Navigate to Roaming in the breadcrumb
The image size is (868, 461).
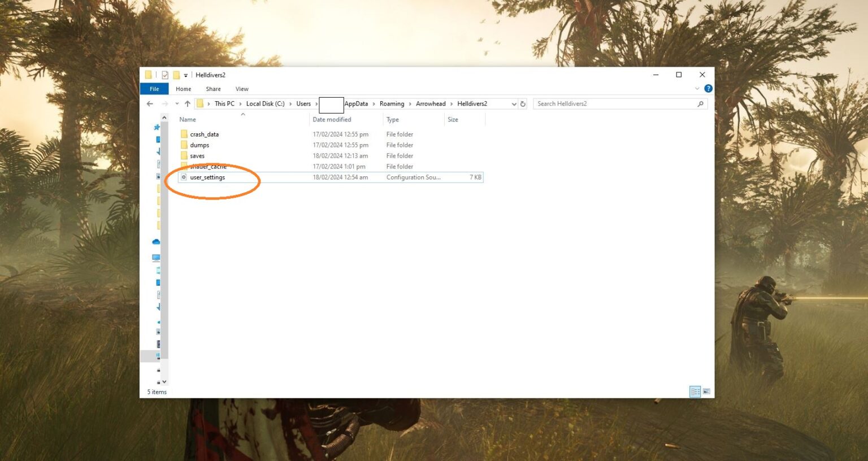tap(392, 104)
